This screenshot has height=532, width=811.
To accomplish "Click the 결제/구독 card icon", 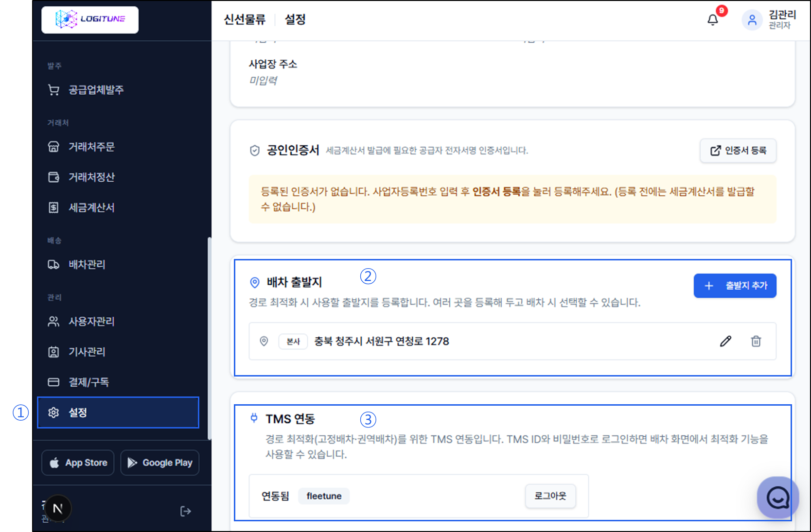I will coord(53,382).
